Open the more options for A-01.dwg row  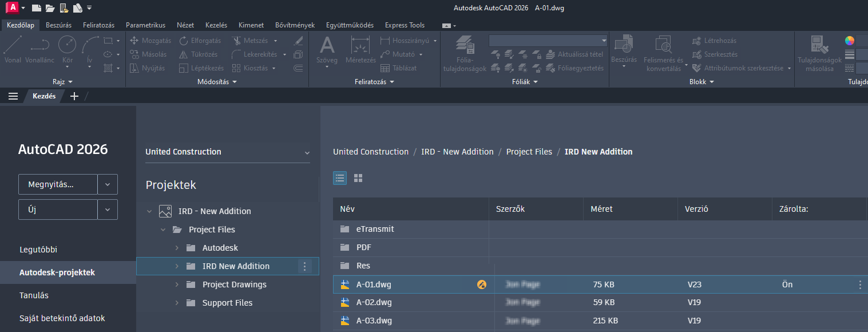click(x=860, y=284)
